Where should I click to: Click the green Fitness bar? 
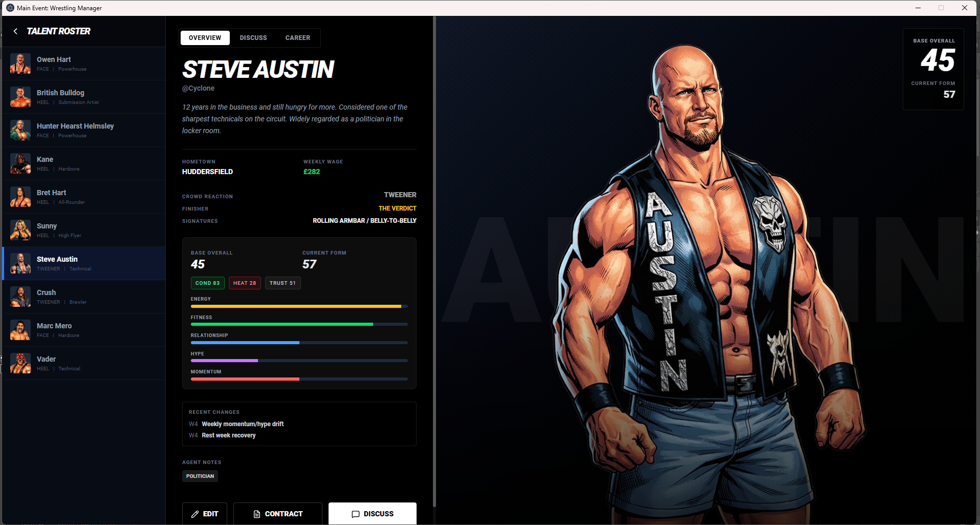[299, 324]
